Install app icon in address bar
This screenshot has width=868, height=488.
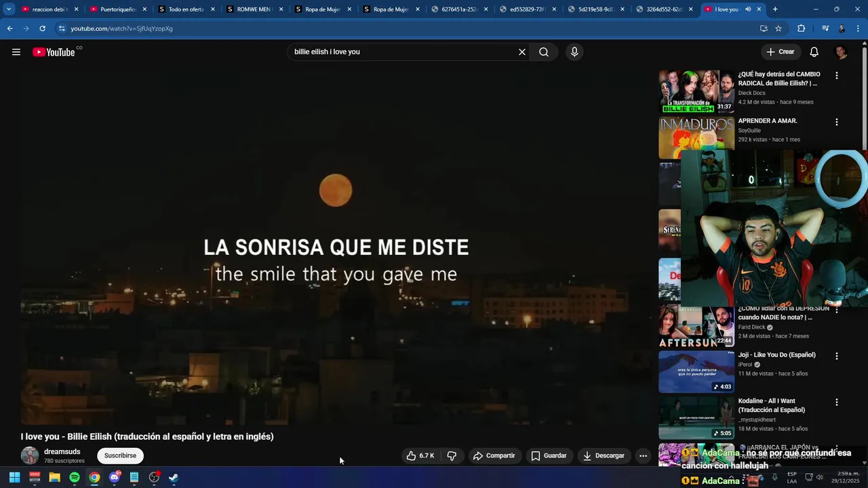coord(764,28)
